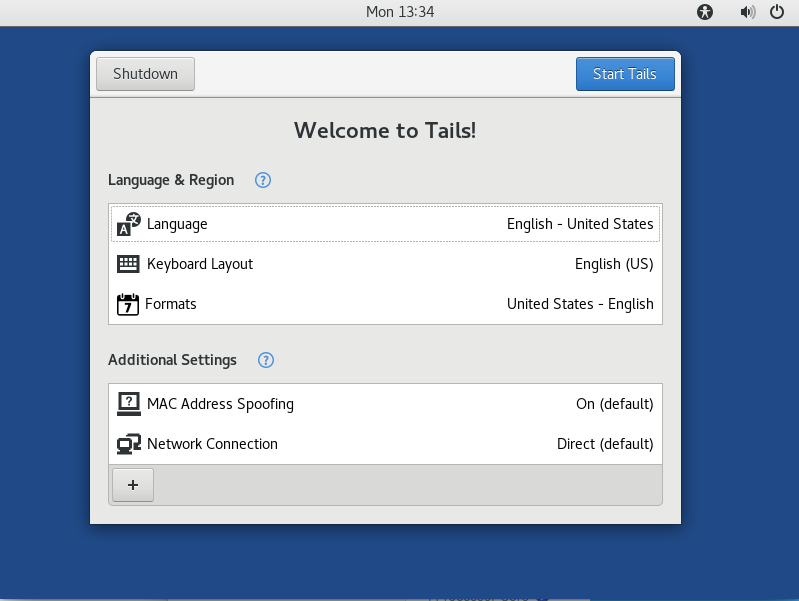The image size is (799, 601).
Task: Change MAC spoofing On (default) setting
Action: (614, 404)
